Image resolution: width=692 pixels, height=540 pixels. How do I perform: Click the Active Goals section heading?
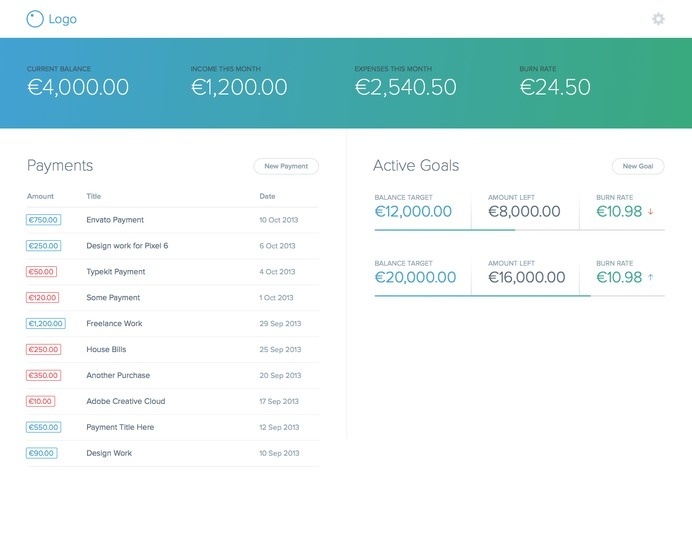tap(416, 165)
